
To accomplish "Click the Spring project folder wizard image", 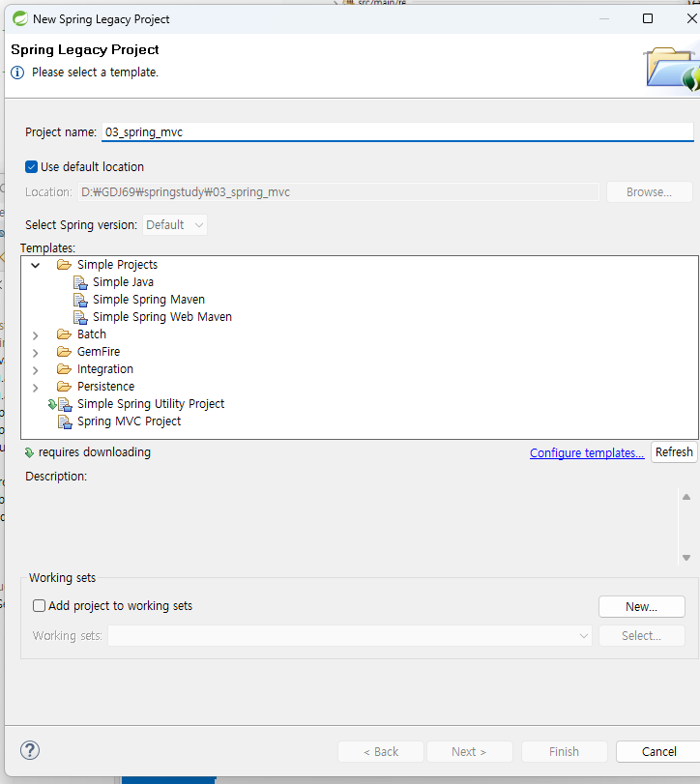I will [673, 69].
